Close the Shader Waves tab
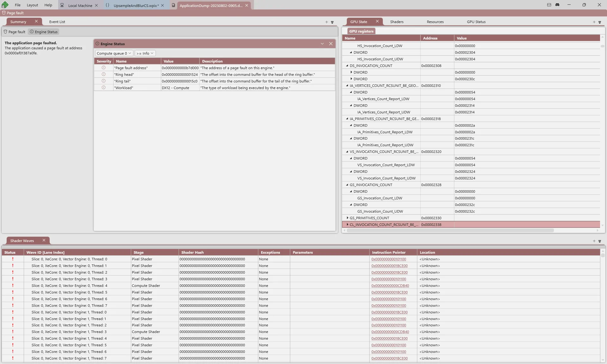Image resolution: width=607 pixels, height=364 pixels. 44,240
